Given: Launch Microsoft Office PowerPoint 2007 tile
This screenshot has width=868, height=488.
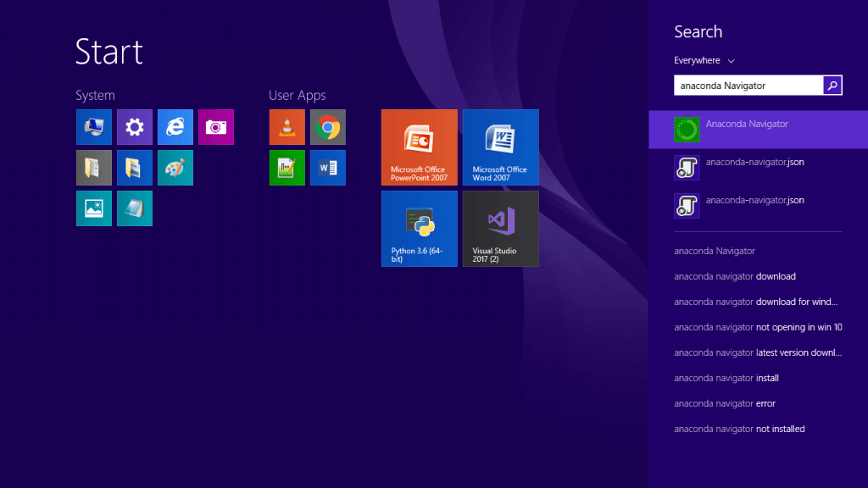Looking at the screenshot, I should pyautogui.click(x=419, y=147).
